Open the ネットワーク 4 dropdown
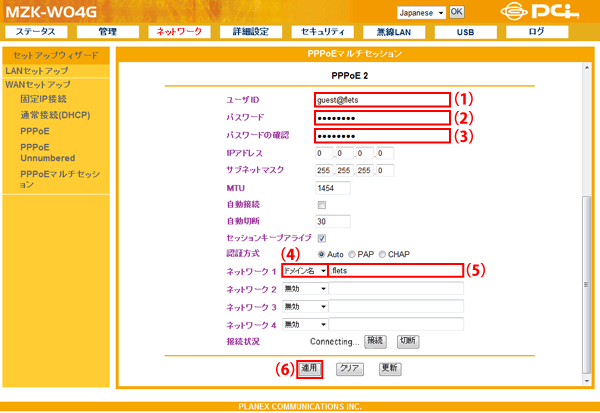Image resolution: width=600 pixels, height=413 pixels. click(304, 324)
